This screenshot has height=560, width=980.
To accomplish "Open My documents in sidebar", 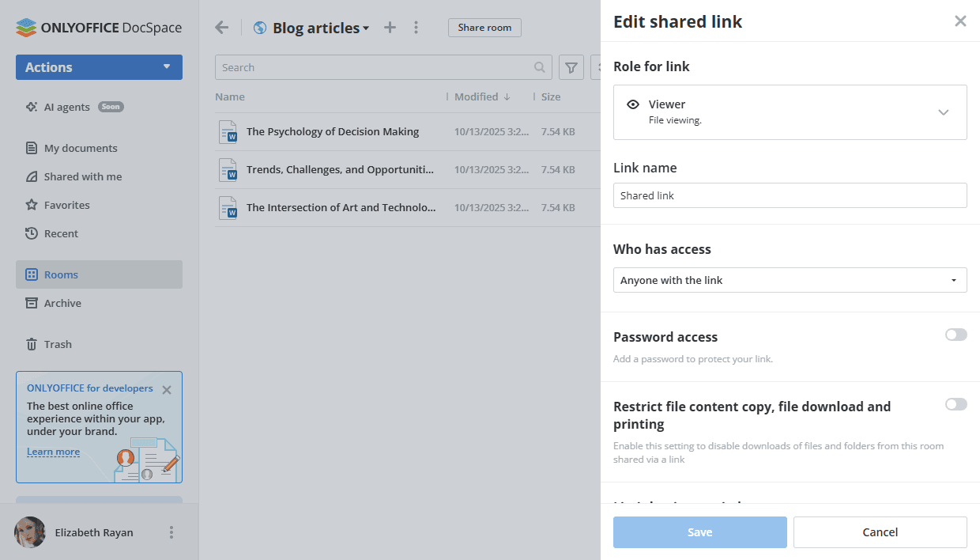I will pyautogui.click(x=80, y=148).
